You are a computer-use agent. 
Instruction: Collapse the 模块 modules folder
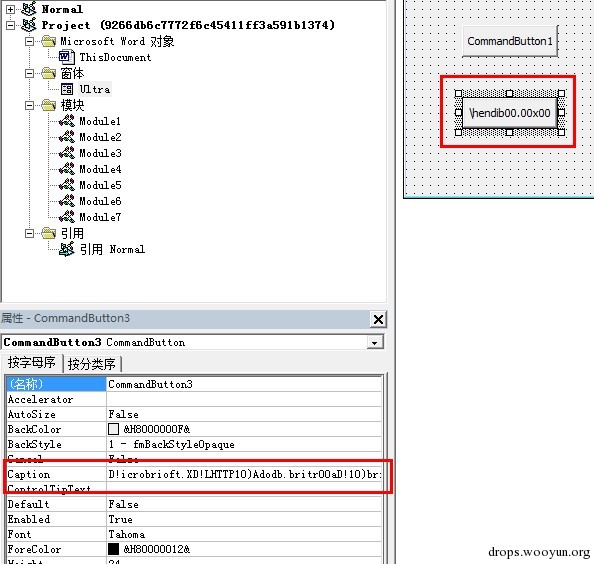click(x=29, y=105)
